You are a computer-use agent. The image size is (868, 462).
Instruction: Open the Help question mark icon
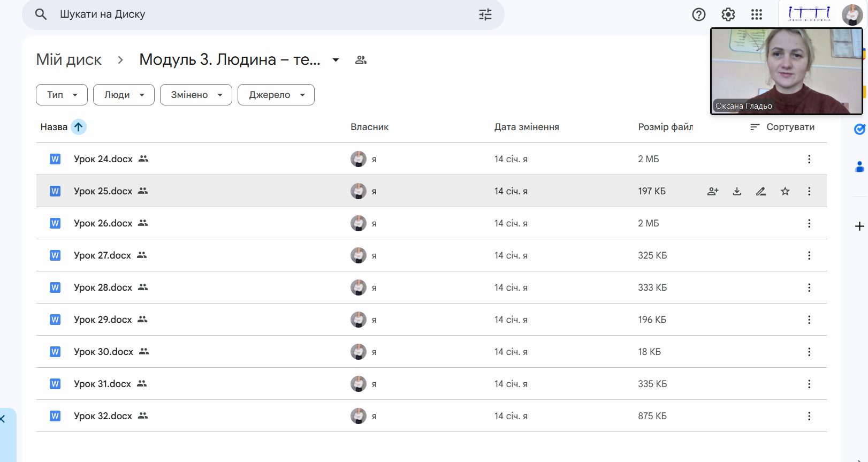coord(698,14)
